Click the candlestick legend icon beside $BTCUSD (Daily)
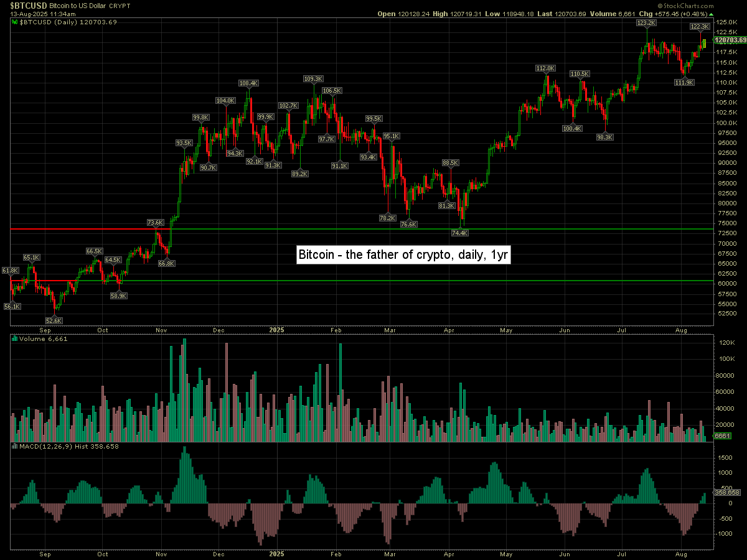747x560 pixels. (x=16, y=22)
